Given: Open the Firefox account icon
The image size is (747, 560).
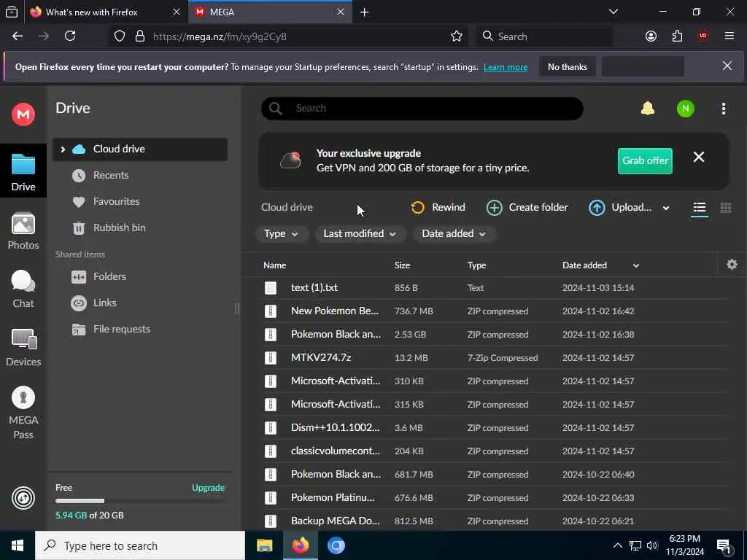Looking at the screenshot, I should 651,36.
